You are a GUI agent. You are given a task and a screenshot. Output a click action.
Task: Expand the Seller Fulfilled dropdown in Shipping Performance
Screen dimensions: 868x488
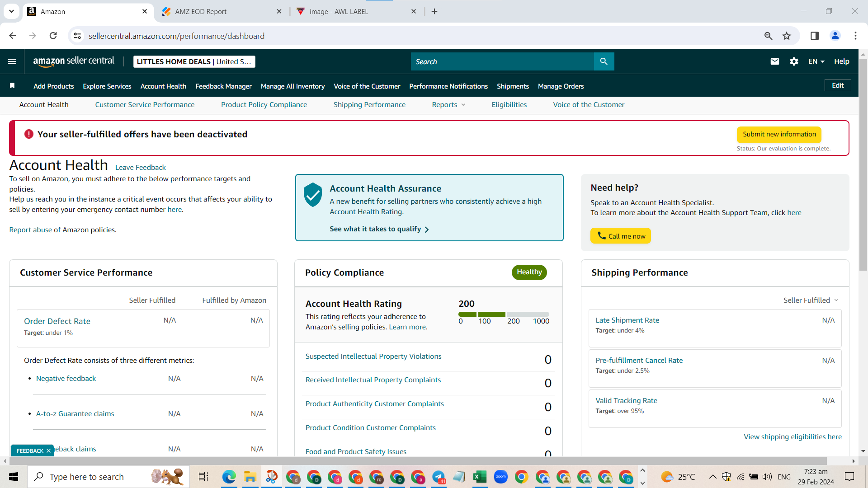click(811, 300)
